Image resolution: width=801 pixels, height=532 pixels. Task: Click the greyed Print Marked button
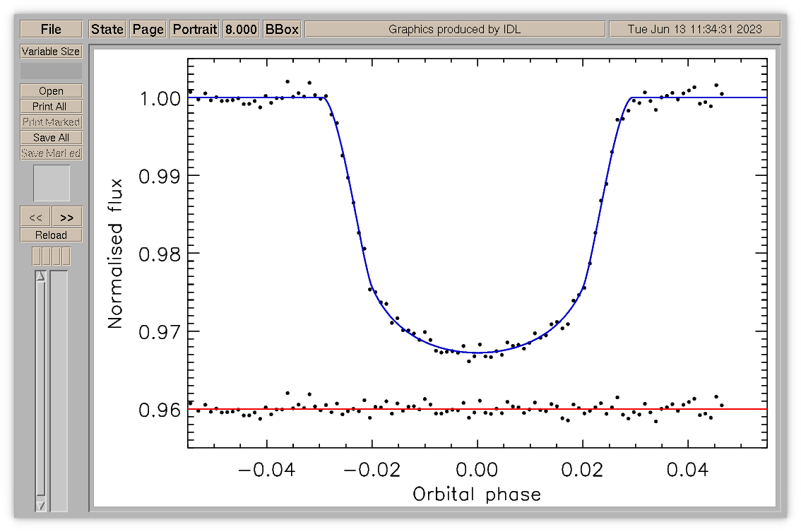tap(51, 122)
